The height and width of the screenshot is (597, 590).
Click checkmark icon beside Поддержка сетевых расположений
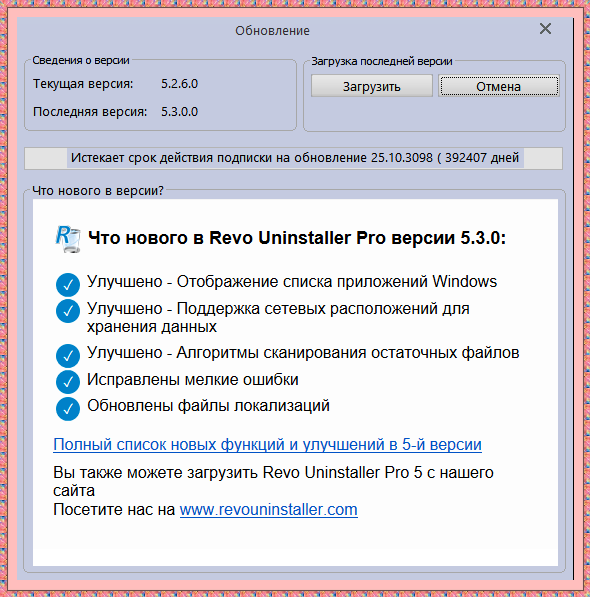click(68, 311)
